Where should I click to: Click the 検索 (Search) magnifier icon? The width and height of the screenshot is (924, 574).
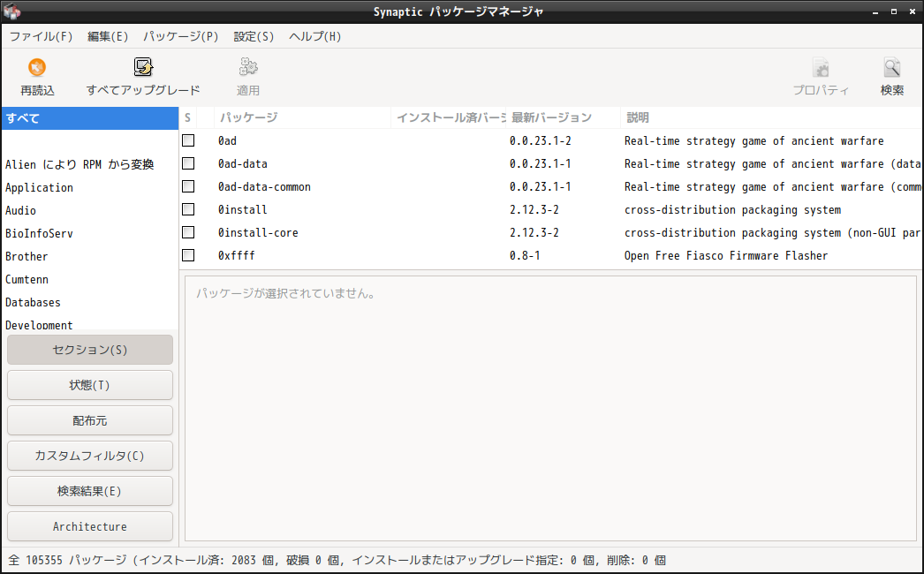click(x=892, y=67)
